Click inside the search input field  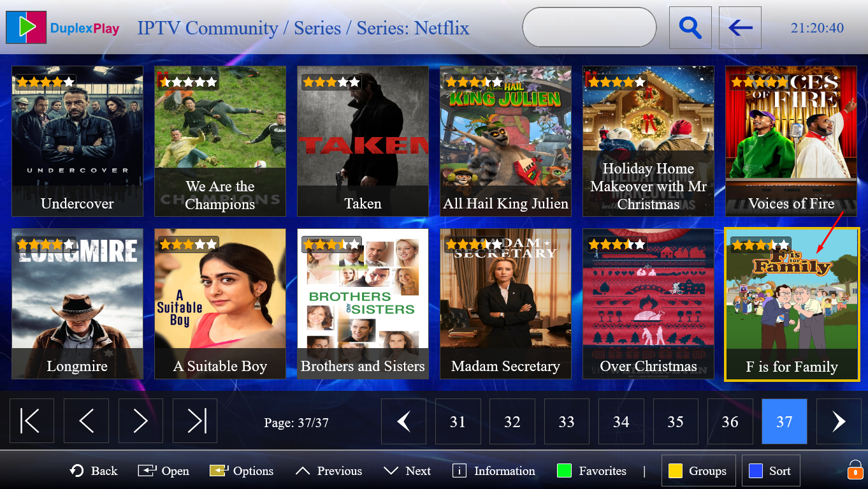coord(589,27)
